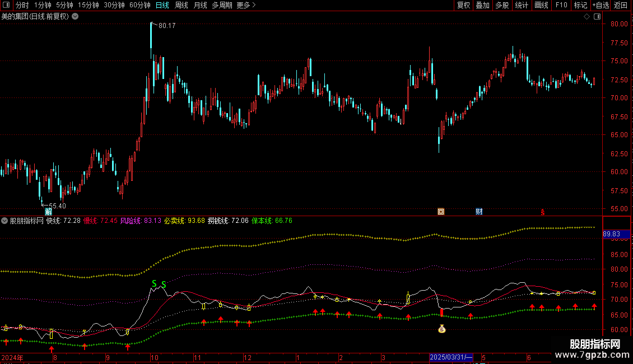633x364 pixels.
Task: Open the indicator dropdown beside 股朋指标网
Action: (x=4, y=221)
